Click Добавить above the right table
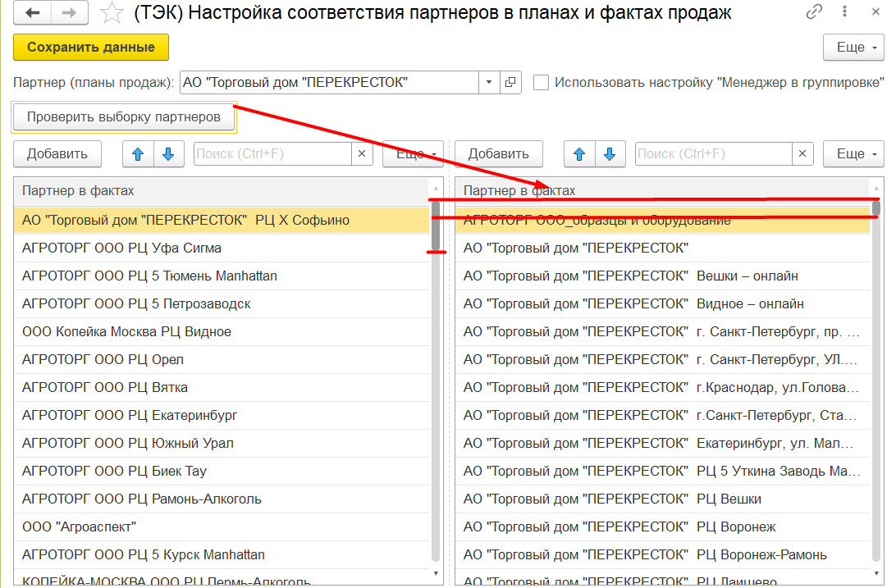 click(x=499, y=154)
